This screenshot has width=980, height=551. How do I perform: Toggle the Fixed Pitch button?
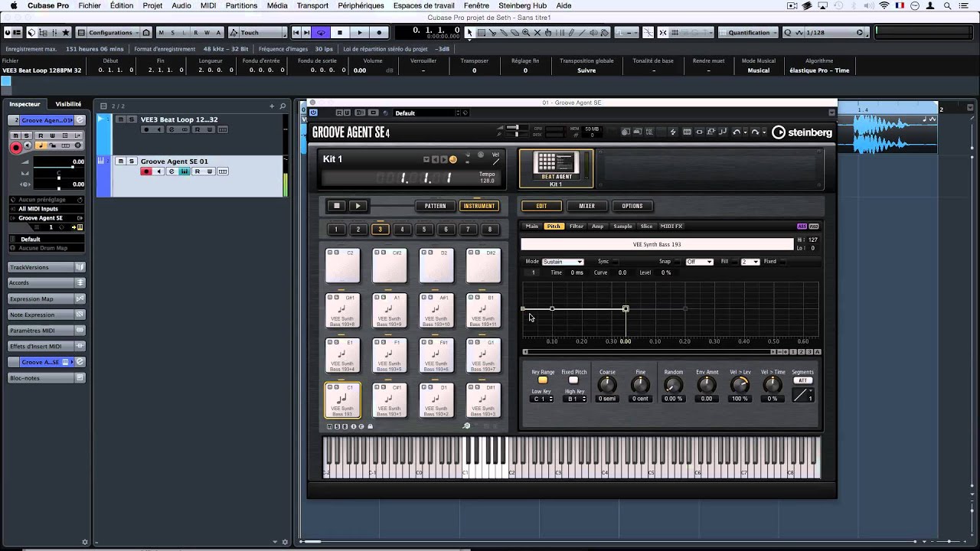point(573,380)
